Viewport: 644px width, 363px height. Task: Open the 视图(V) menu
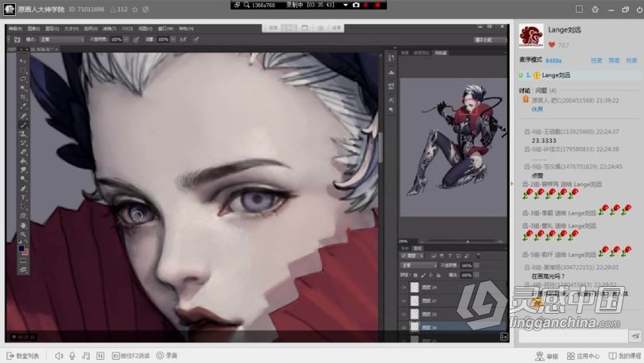145,29
